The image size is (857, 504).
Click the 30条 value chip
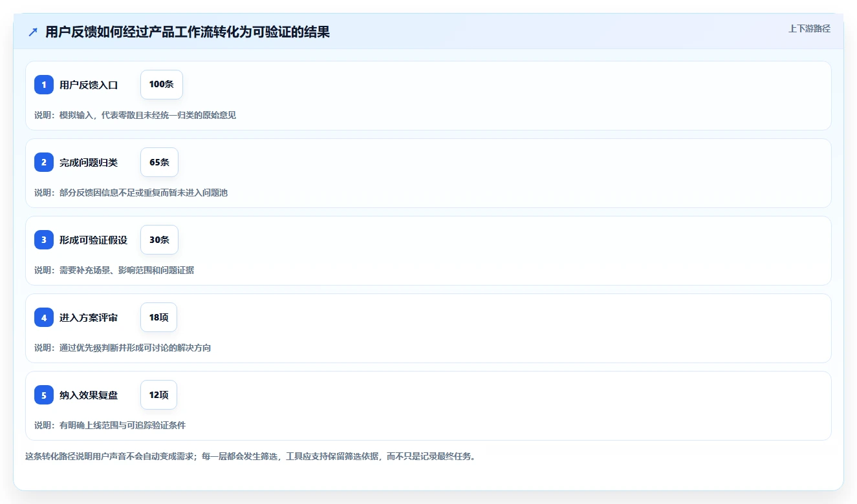[x=159, y=240]
